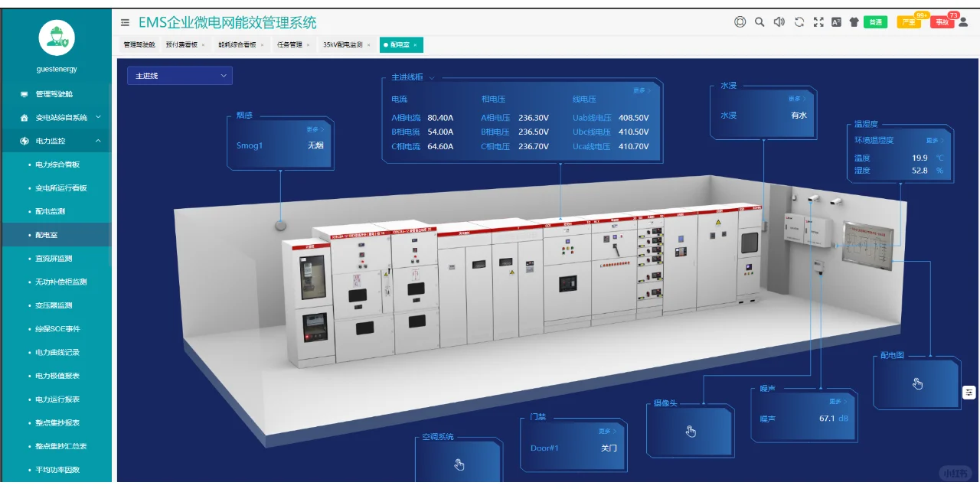Click the refresh icon in the header
The width and height of the screenshot is (980, 489).
(x=799, y=22)
